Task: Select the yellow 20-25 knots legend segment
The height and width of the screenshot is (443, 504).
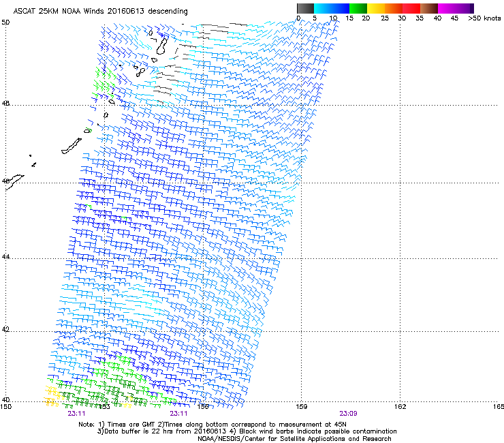Action: click(376, 8)
